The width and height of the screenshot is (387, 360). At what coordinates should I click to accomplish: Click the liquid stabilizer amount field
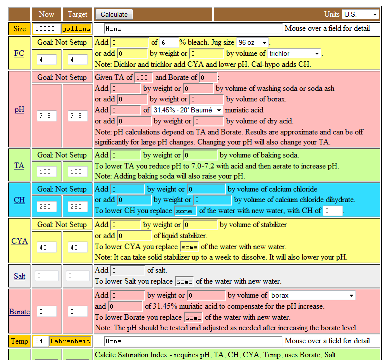135,236
